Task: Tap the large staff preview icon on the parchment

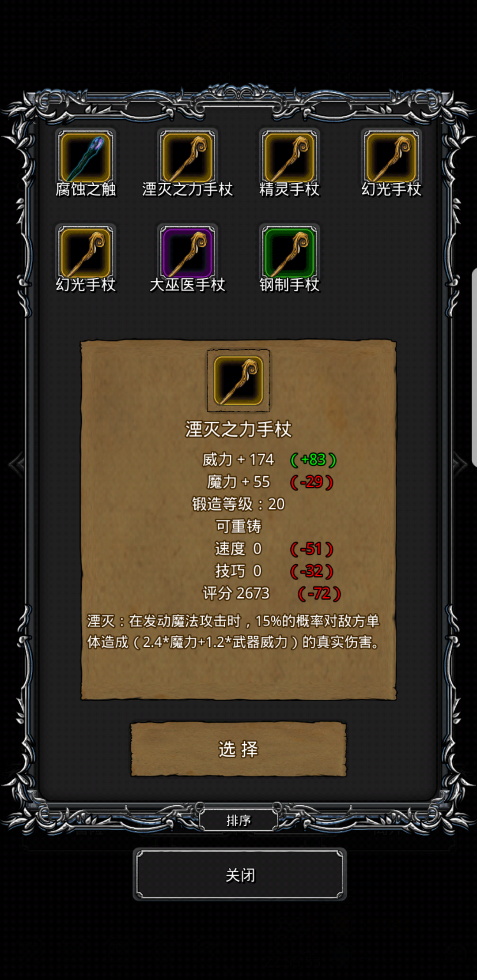Action: tap(238, 381)
